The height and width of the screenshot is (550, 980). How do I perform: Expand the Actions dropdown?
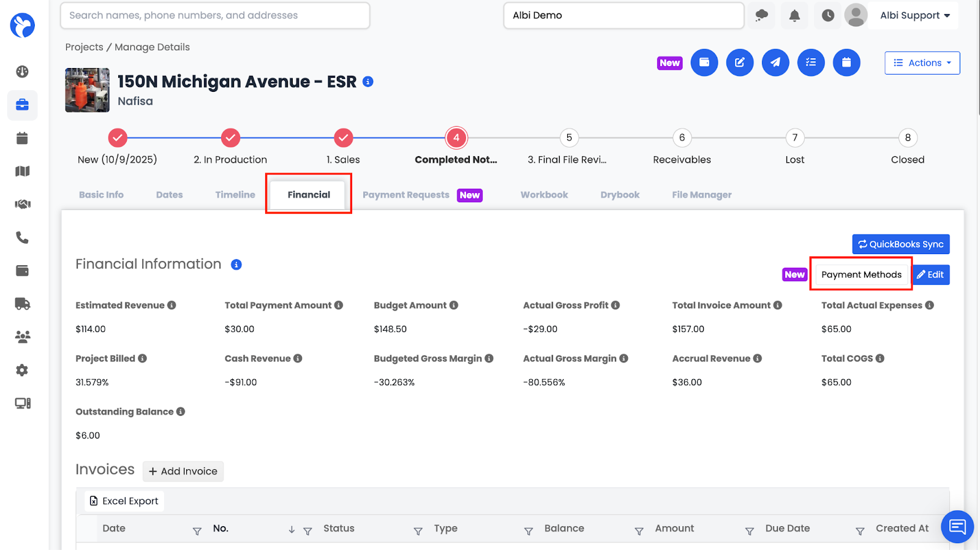coord(922,62)
